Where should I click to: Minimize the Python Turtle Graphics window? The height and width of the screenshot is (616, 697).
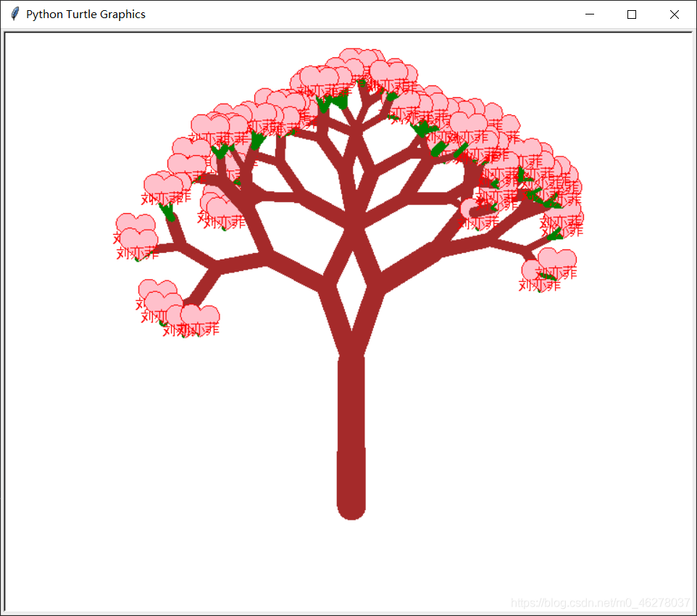tap(590, 14)
